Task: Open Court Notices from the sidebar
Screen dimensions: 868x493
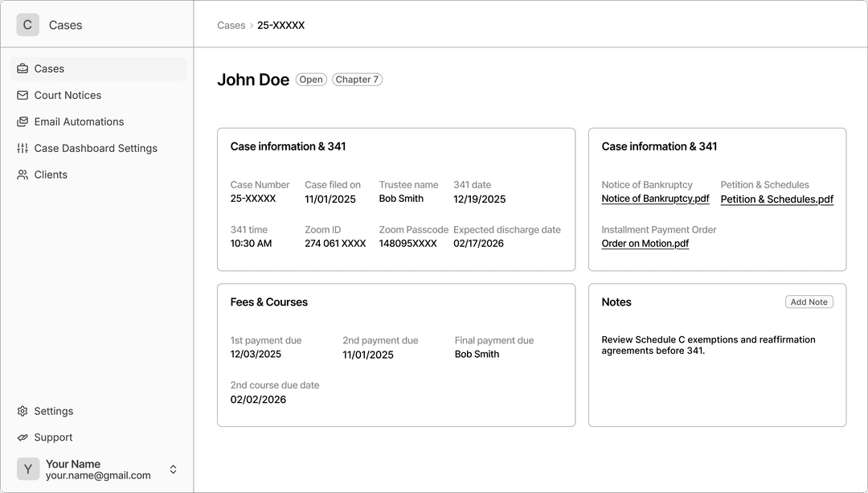Action: [22, 95]
